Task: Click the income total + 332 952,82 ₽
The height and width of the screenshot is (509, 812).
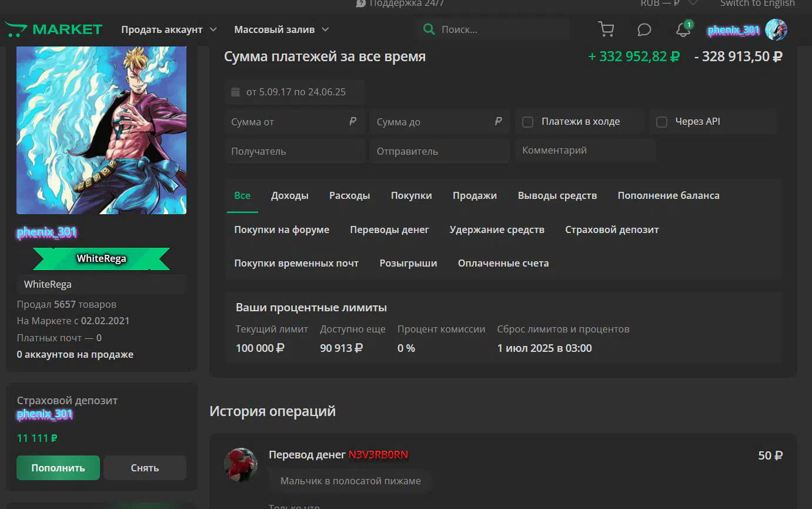Action: [634, 56]
